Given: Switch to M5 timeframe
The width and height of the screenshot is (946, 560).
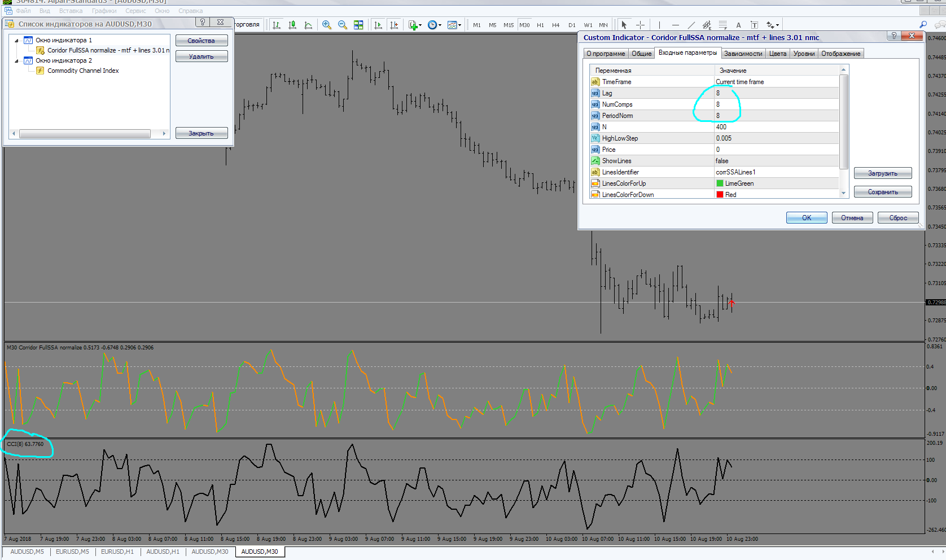Looking at the screenshot, I should point(493,25).
